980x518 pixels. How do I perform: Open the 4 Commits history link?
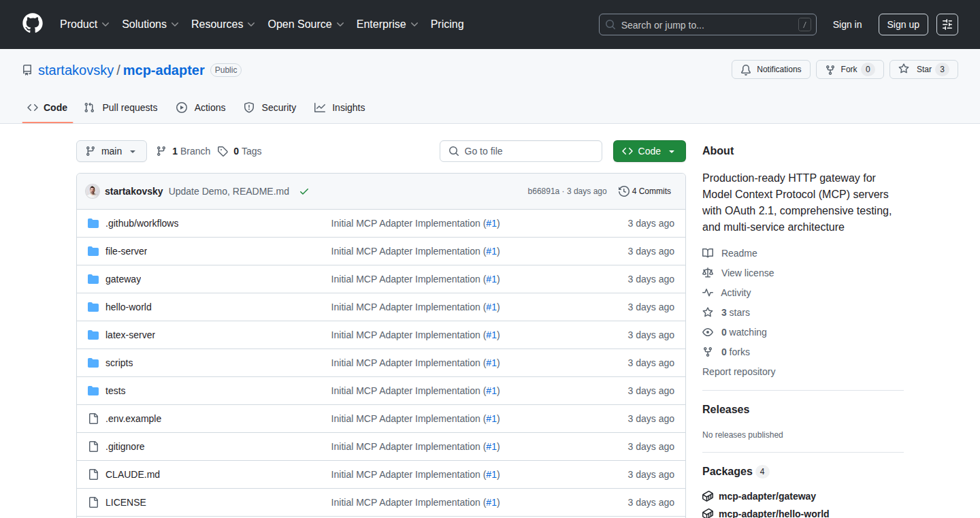(644, 191)
